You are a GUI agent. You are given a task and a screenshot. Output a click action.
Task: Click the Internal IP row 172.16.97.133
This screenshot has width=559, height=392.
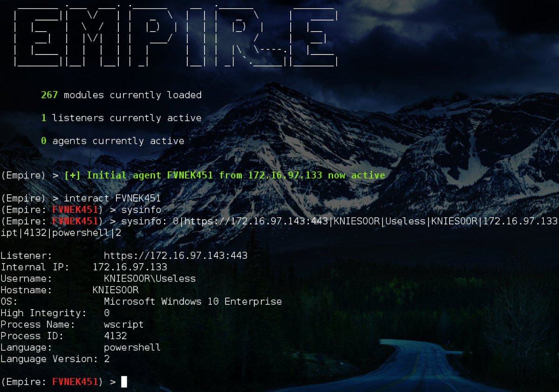(x=84, y=267)
